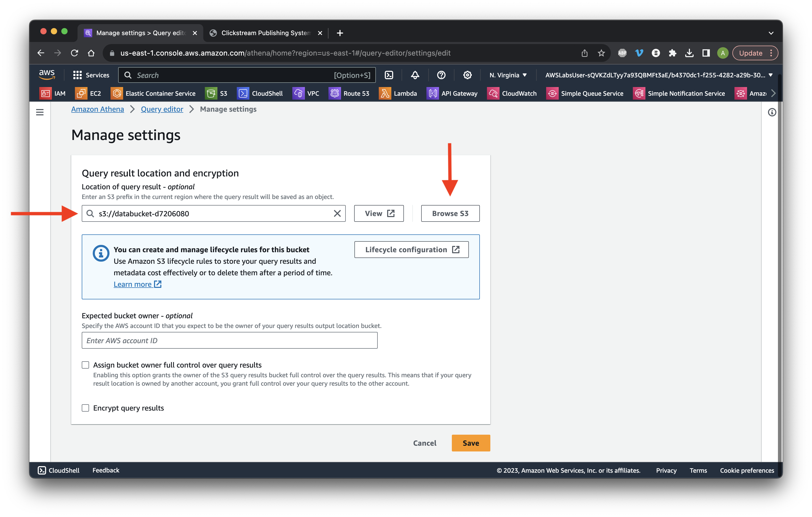Image resolution: width=812 pixels, height=517 pixels.
Task: Enable Assign bucket owner full control checkbox
Action: 85,365
